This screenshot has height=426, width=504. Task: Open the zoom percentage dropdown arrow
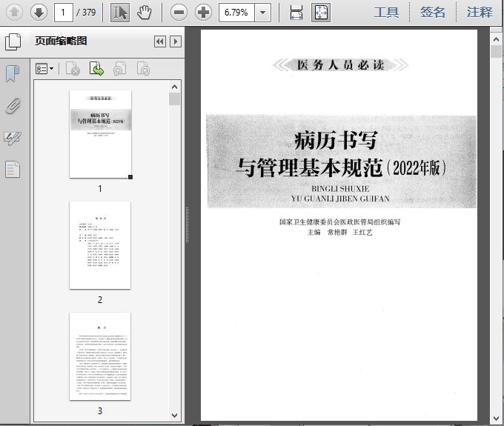(262, 13)
